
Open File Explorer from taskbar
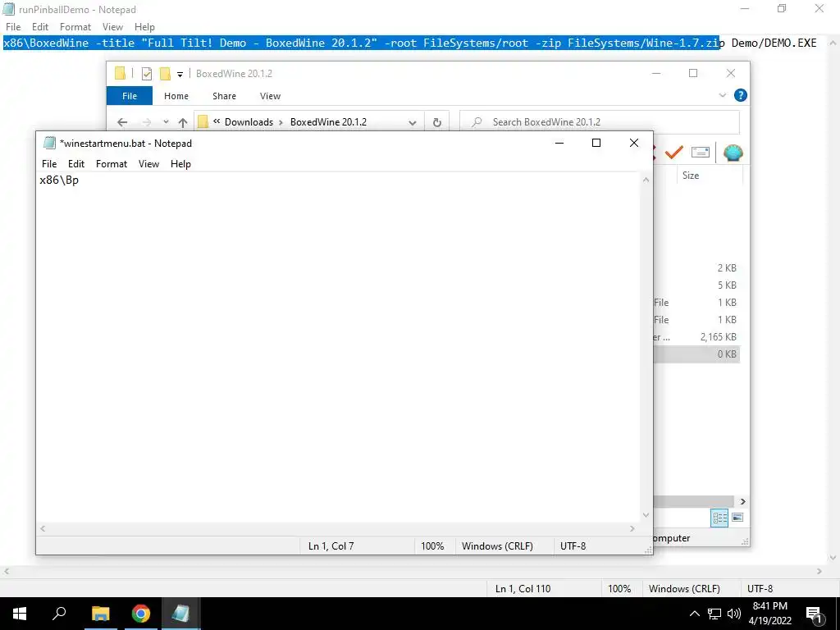pos(100,614)
